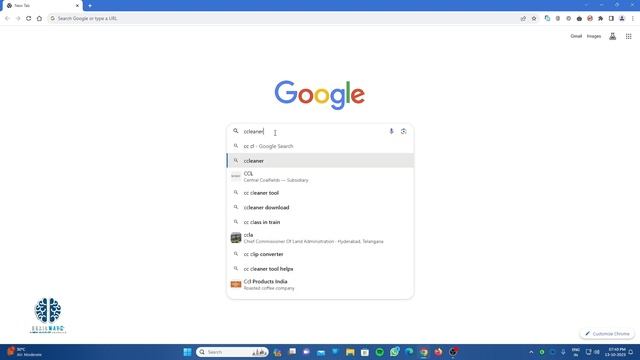Click the taskbar Search box
The height and width of the screenshot is (360, 640).
click(x=232, y=352)
